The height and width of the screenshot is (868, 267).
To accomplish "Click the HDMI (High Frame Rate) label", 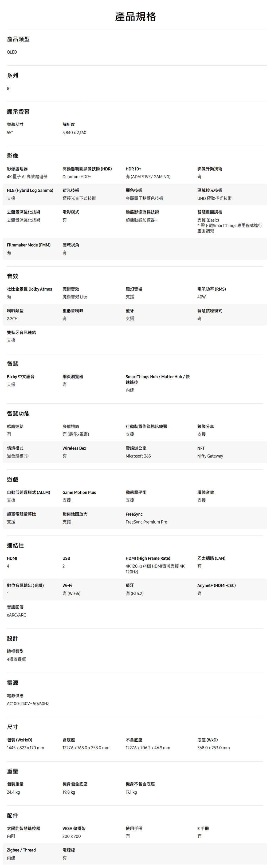I will (148, 558).
